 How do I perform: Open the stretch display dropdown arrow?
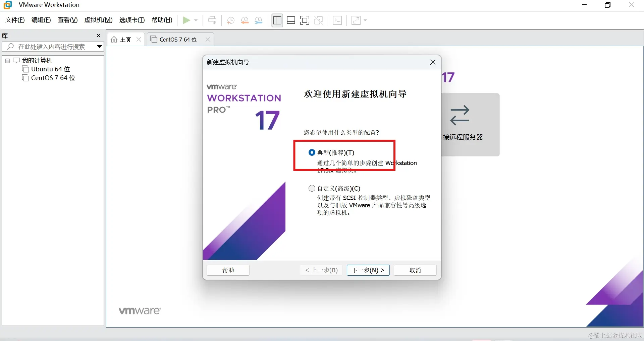point(365,20)
